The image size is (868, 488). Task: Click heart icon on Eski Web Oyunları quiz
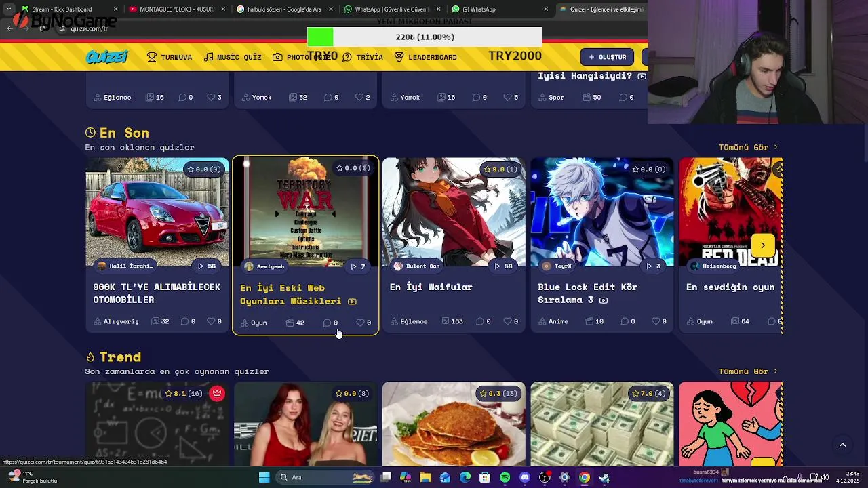[360, 323]
